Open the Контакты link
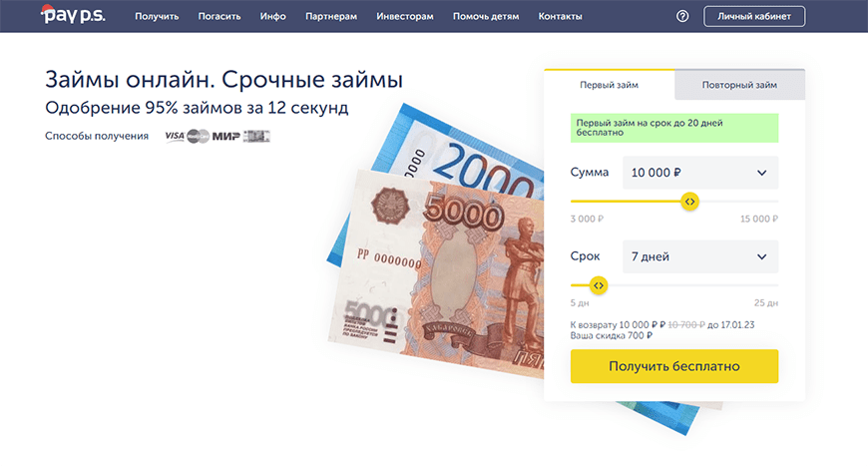868x466 pixels. 561,17
